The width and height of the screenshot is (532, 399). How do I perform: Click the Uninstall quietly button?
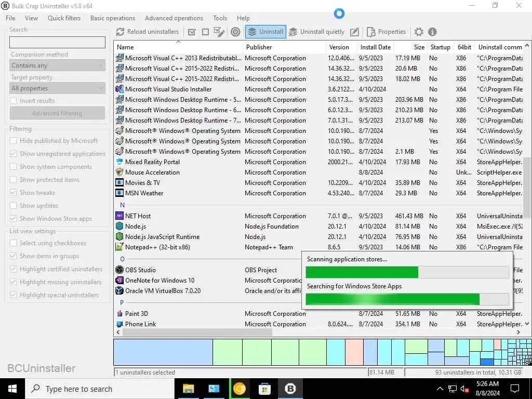click(316, 32)
